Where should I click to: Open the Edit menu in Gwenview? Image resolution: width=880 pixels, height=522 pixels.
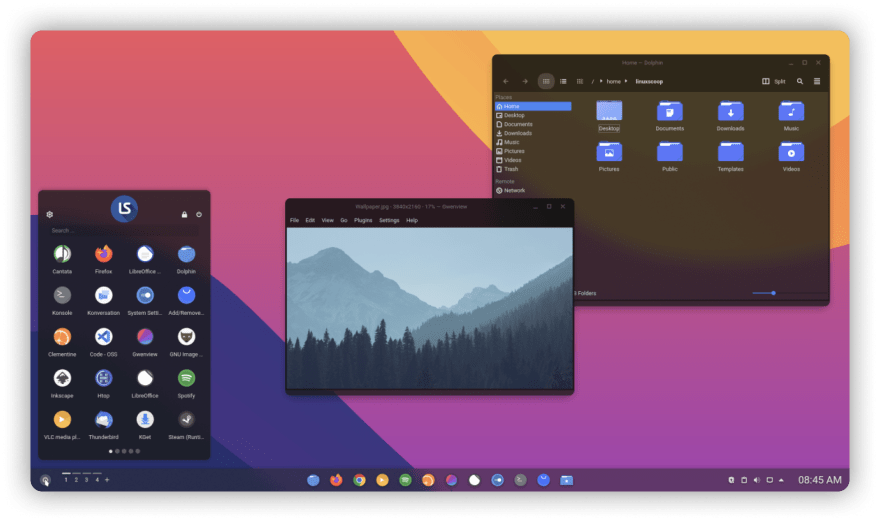click(x=310, y=220)
